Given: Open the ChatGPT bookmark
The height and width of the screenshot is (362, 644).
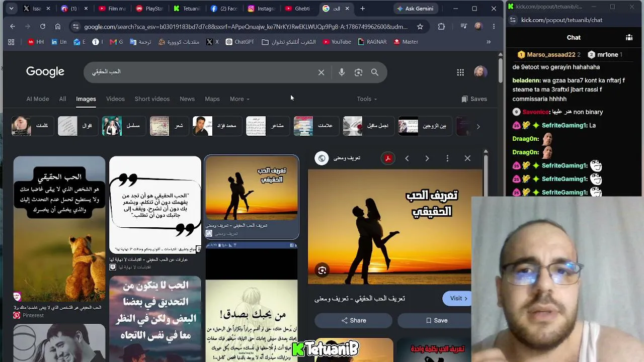Looking at the screenshot, I should 240,42.
